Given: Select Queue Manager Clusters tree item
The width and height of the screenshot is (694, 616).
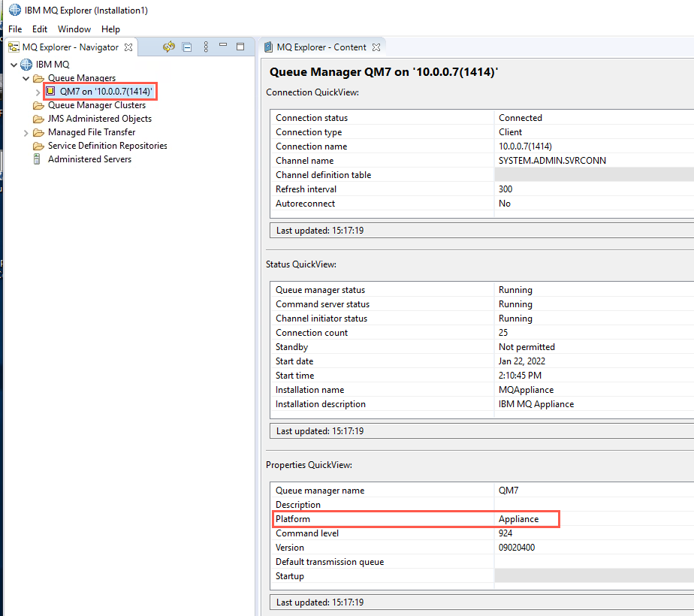Looking at the screenshot, I should 97,105.
